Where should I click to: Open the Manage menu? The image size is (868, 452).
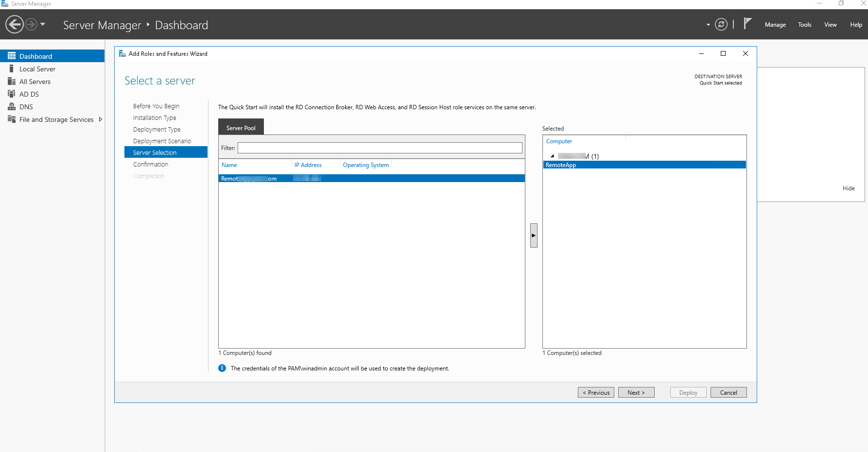[775, 25]
